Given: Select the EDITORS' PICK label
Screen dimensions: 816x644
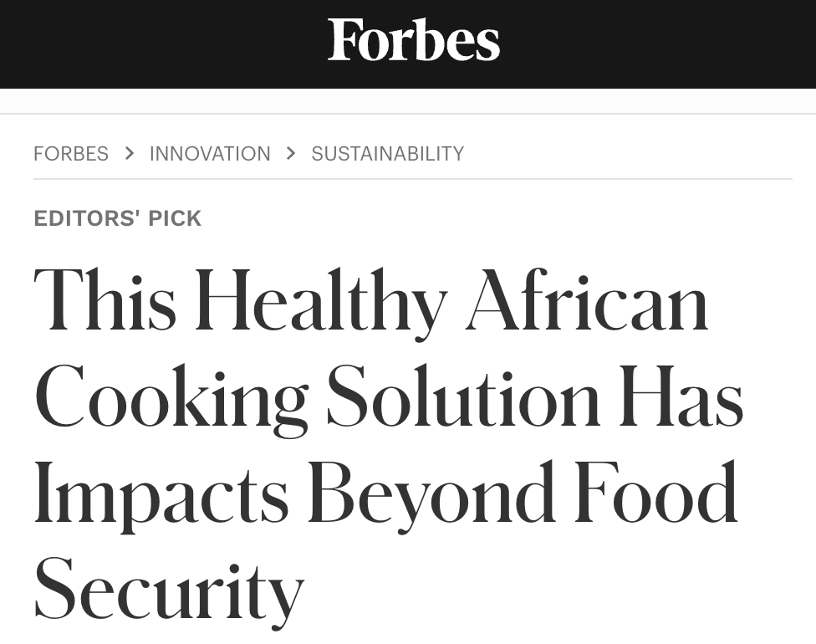Looking at the screenshot, I should (x=118, y=218).
